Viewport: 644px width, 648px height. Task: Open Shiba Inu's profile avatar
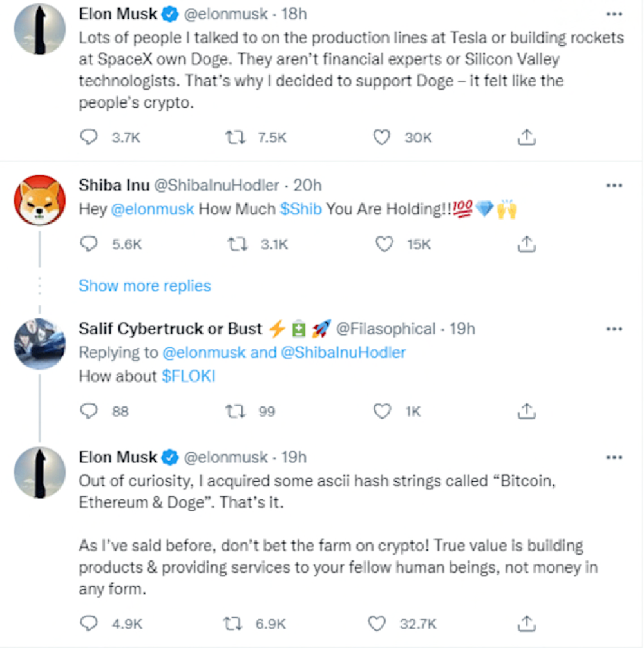coord(40,200)
